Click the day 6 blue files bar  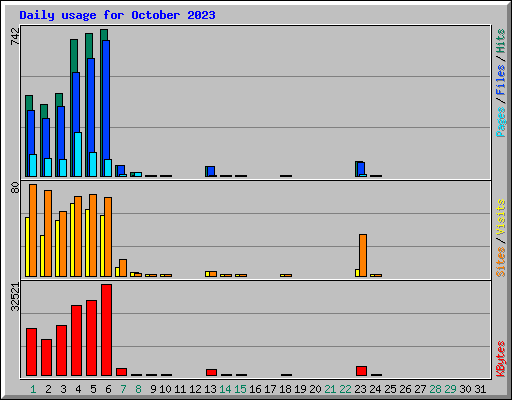[106, 100]
